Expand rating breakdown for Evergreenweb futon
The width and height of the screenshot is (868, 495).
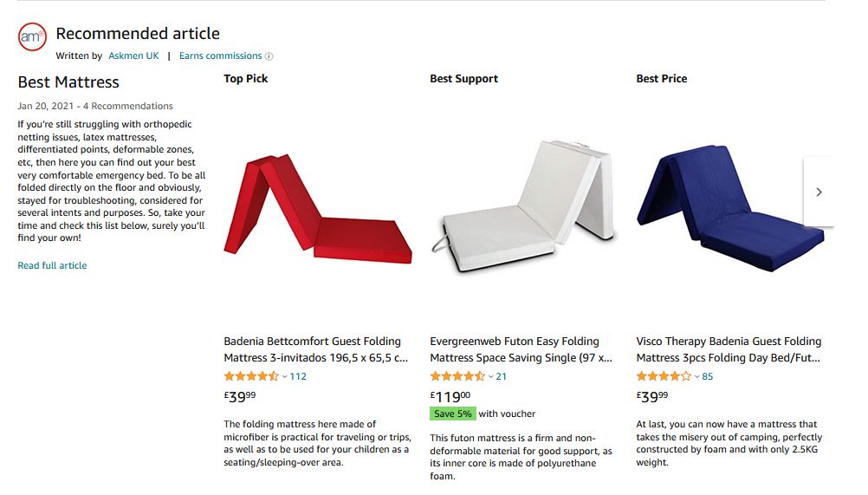click(x=491, y=377)
